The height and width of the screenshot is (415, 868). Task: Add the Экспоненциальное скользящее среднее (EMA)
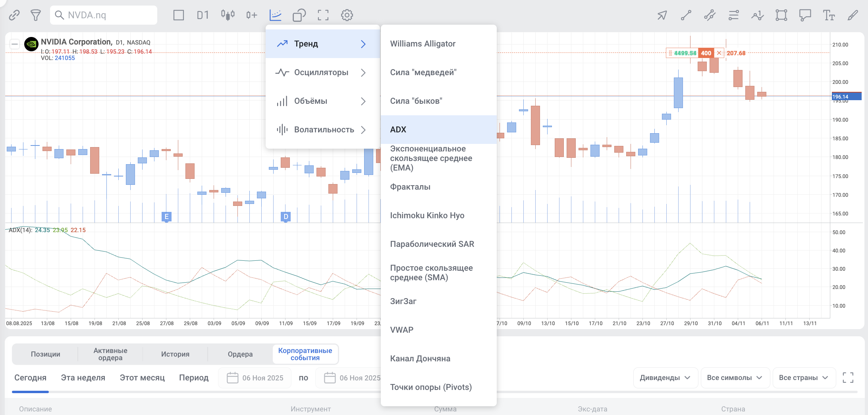pos(439,158)
